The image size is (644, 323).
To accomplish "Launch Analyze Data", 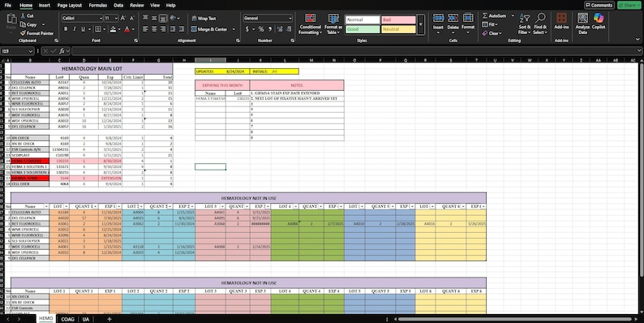I will 582,24.
